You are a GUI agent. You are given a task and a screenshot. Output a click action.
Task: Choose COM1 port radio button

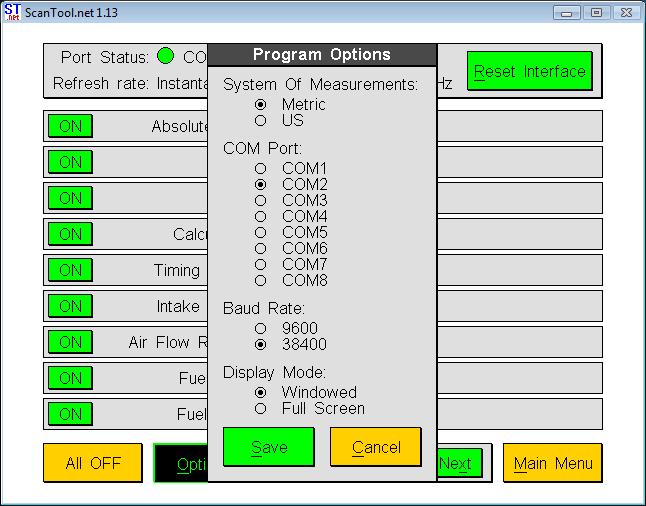[x=260, y=169]
